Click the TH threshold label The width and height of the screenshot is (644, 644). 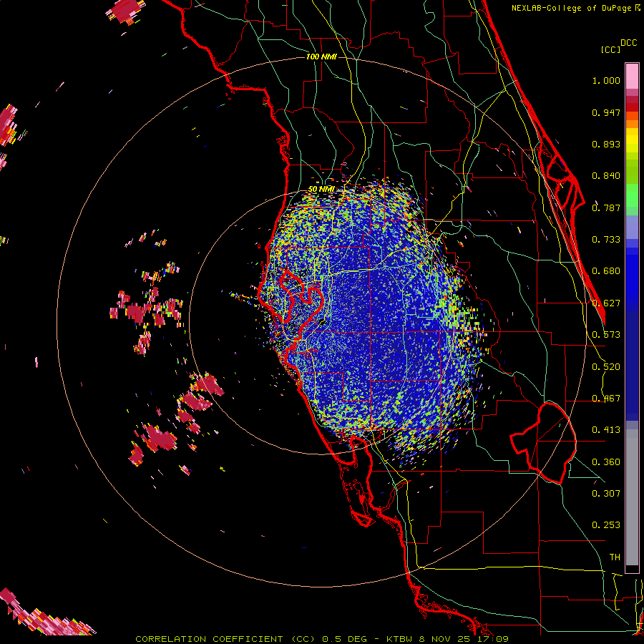pos(615,557)
